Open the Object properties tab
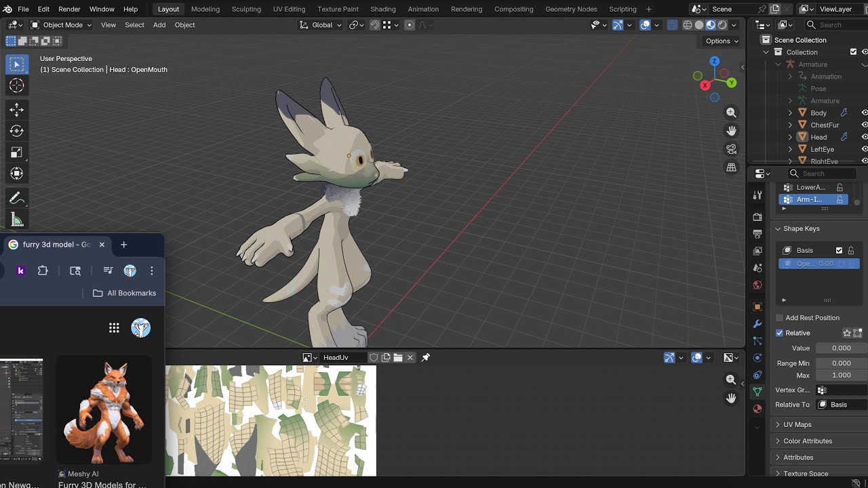The width and height of the screenshot is (868, 488). coord(757,306)
